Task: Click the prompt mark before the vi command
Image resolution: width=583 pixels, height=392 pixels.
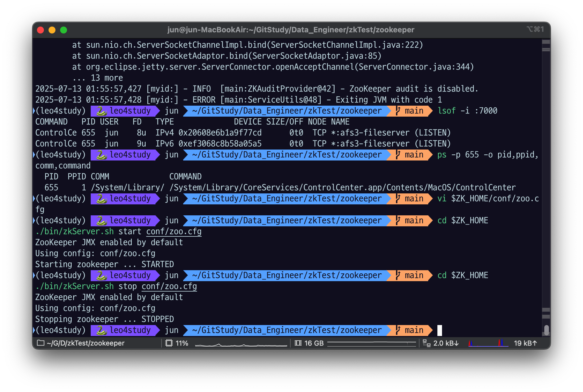Action: point(34,199)
